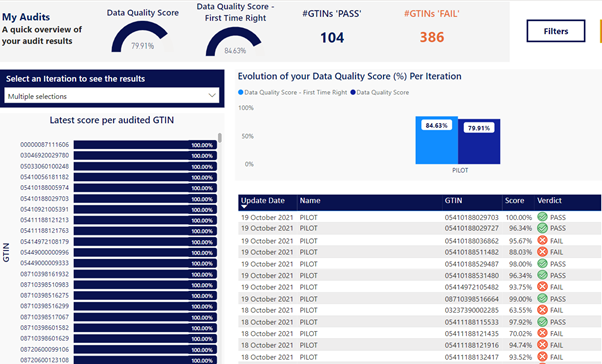Click GTIN label 08710398517067 in bar chart
Viewport: 602px width, 364px height.
click(45, 317)
